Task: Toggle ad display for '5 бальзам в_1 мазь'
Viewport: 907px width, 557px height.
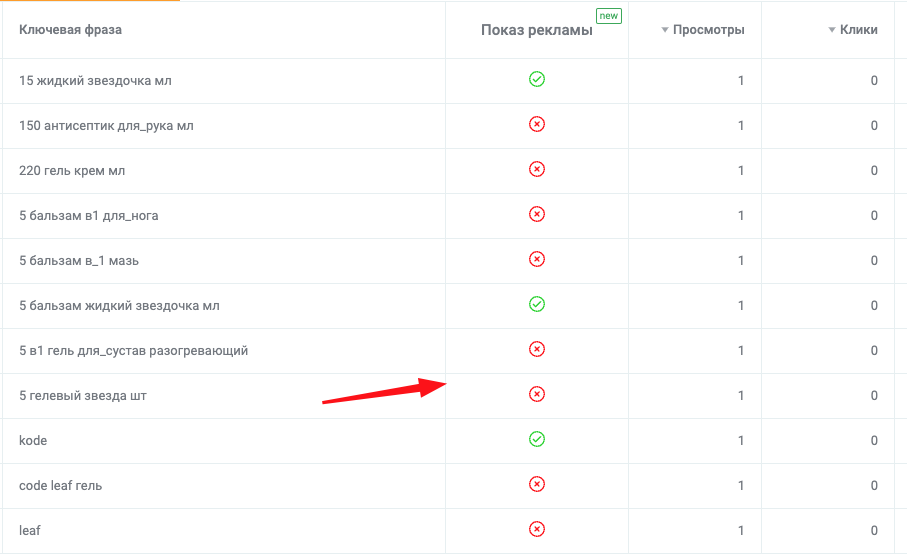Action: click(x=537, y=259)
